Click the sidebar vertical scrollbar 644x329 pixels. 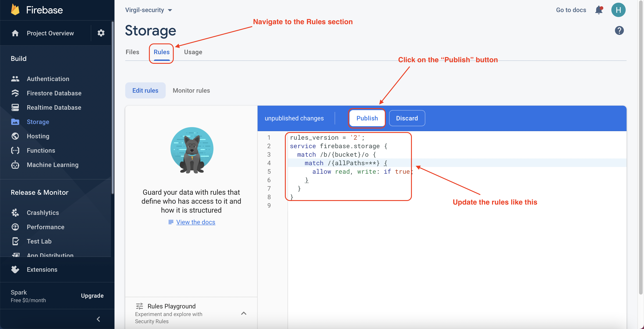tap(113, 108)
